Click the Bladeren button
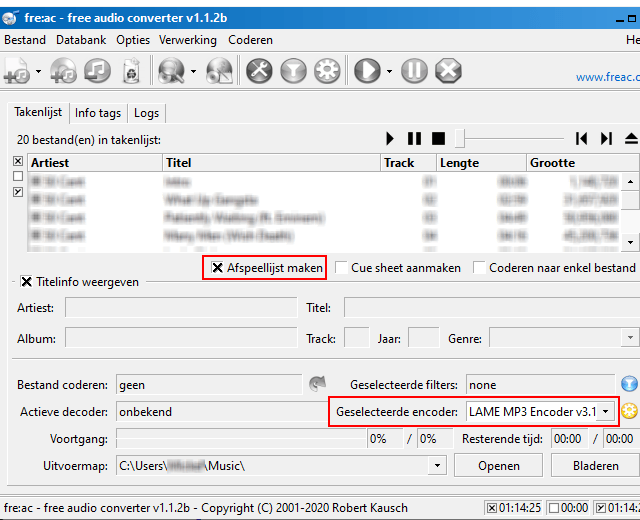Viewport: 640px width, 520px height. [595, 466]
